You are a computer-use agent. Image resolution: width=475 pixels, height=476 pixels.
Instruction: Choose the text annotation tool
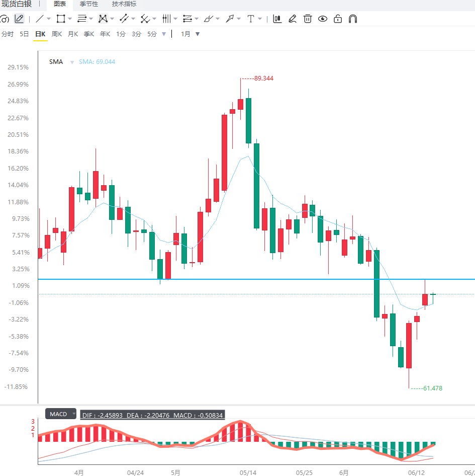pos(250,19)
